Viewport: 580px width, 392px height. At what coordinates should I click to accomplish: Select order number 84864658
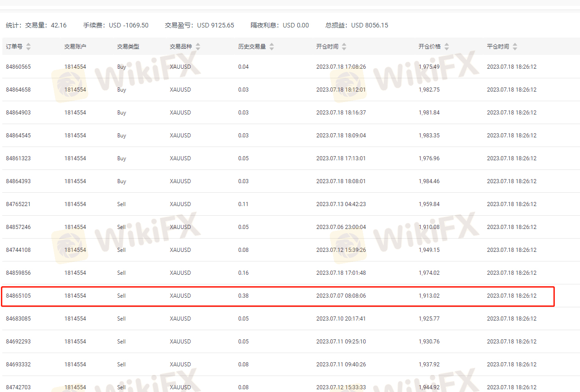(18, 90)
